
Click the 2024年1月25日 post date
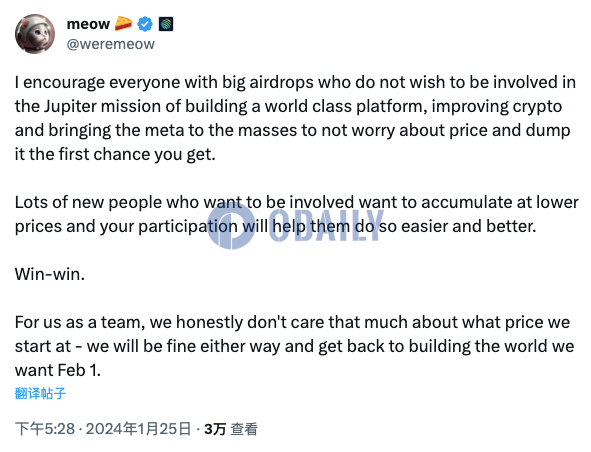[138, 429]
